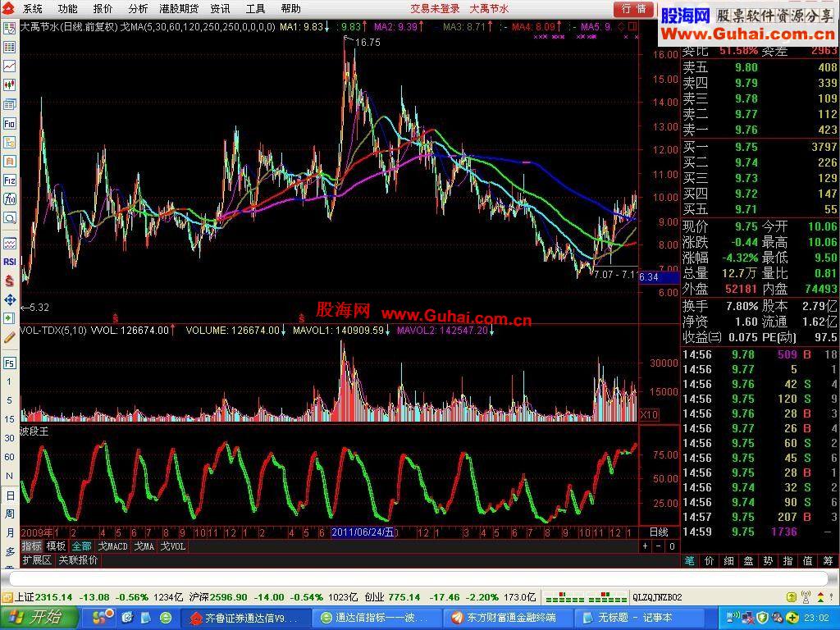Open the F5 chart switch icon

(x=9, y=363)
